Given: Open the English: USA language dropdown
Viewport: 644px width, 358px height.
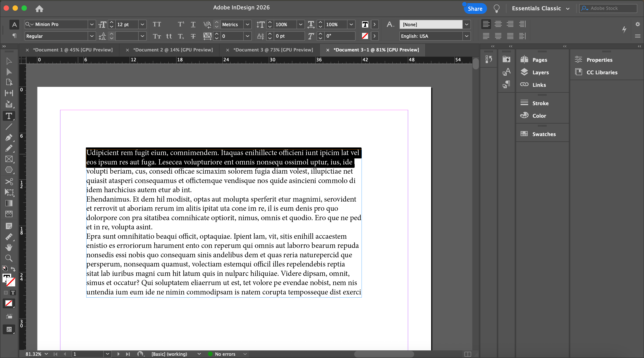Looking at the screenshot, I should pyautogui.click(x=466, y=36).
